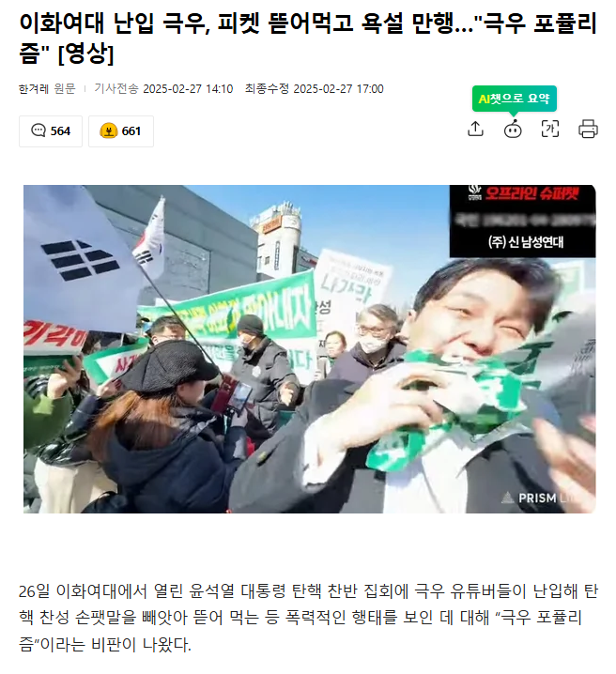
Task: Click the 오프라인 슈퍼챗 red banner text
Action: pos(531,193)
